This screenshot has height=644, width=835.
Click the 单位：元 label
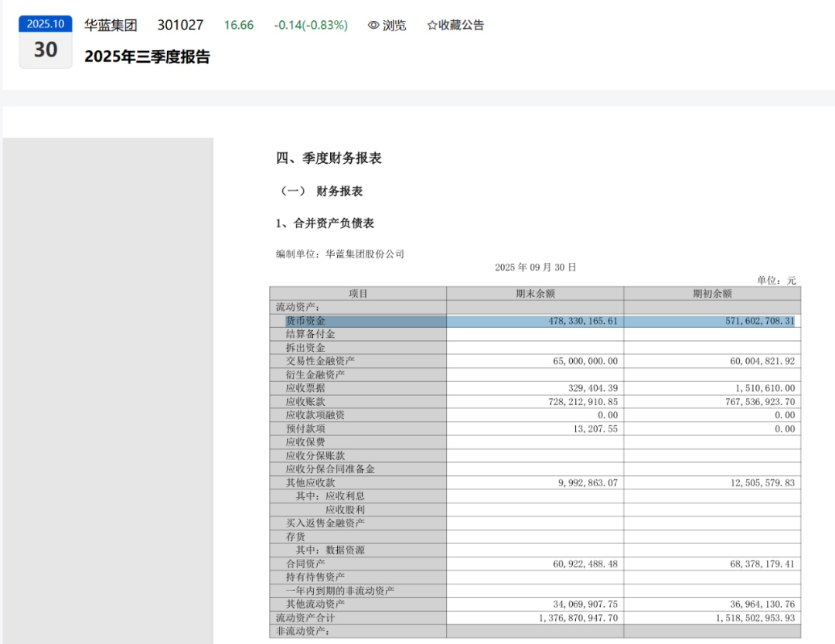776,280
